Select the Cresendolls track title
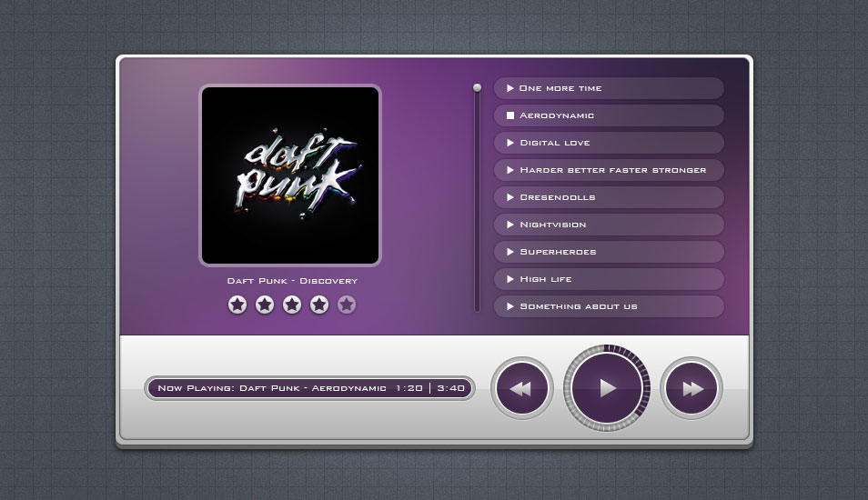 tap(558, 197)
